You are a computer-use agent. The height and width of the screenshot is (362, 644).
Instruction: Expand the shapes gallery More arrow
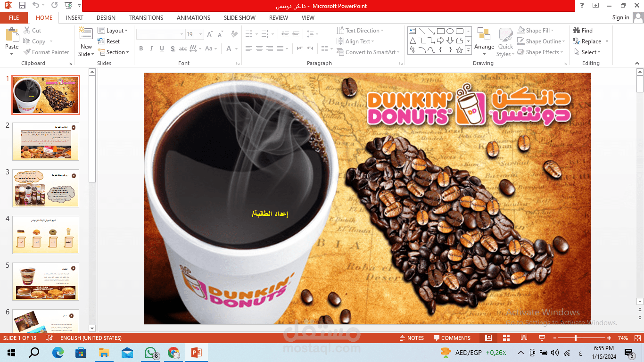coord(468,50)
